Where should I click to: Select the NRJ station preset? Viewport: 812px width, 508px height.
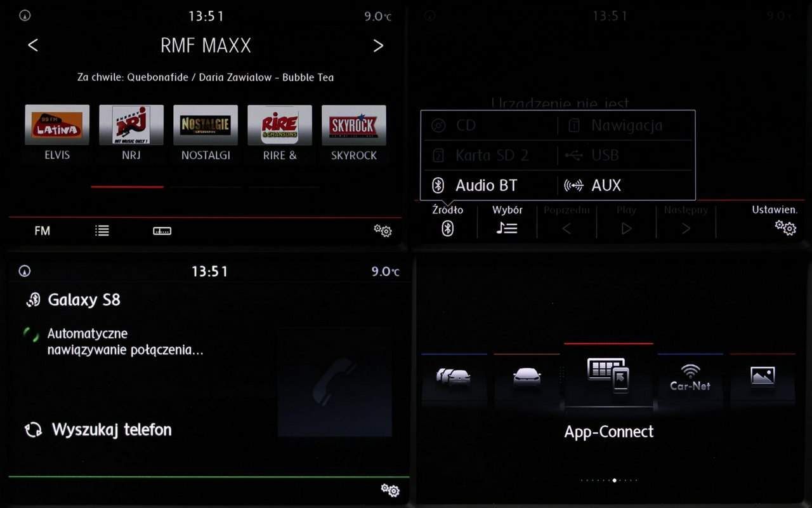click(x=131, y=133)
